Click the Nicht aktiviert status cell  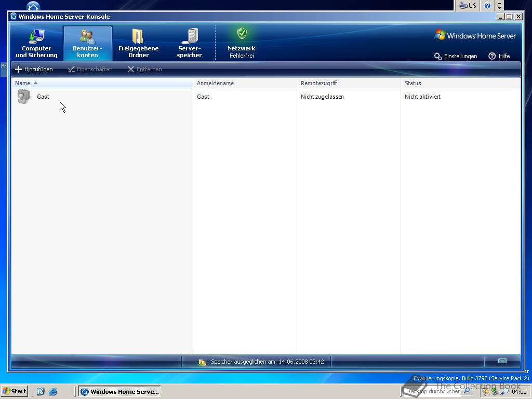pos(422,97)
